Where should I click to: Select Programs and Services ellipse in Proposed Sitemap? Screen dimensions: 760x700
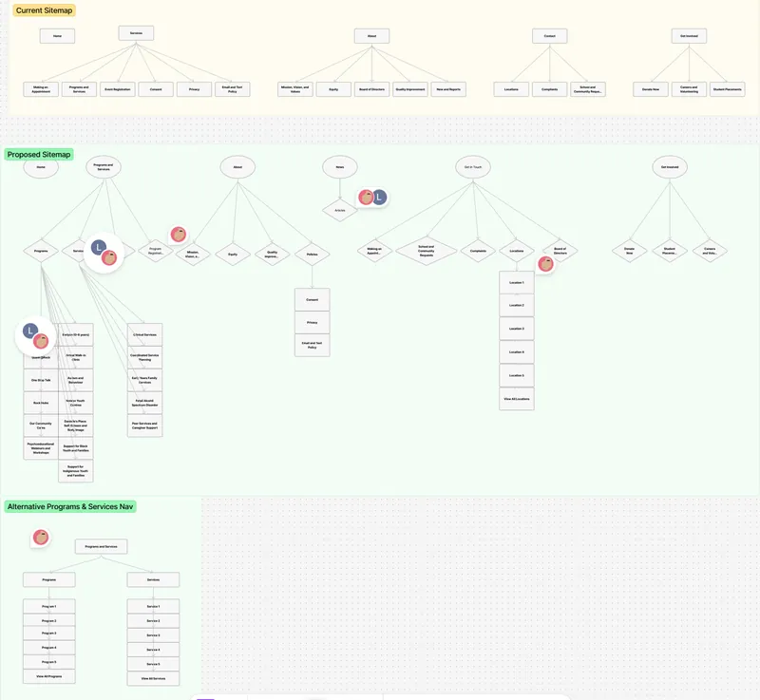click(104, 167)
